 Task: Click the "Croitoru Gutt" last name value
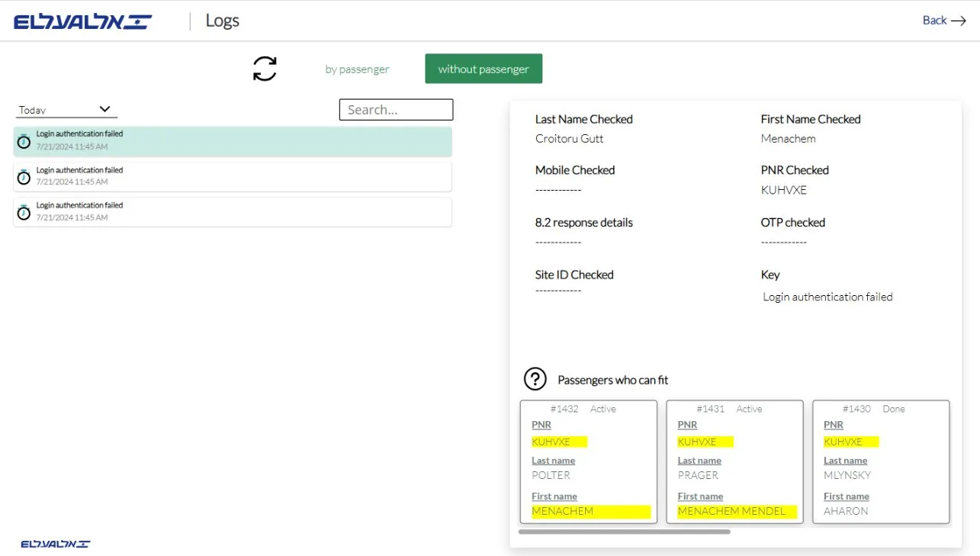(x=570, y=139)
